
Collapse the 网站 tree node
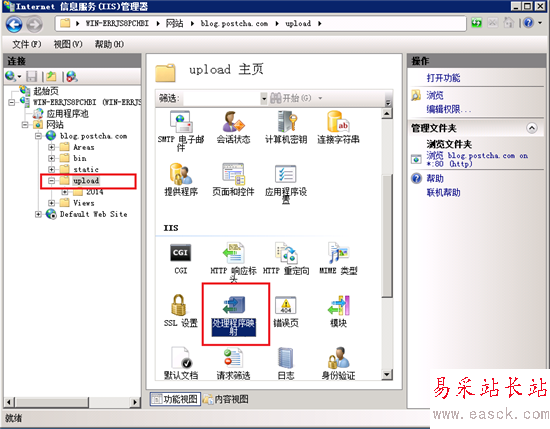(x=25, y=125)
